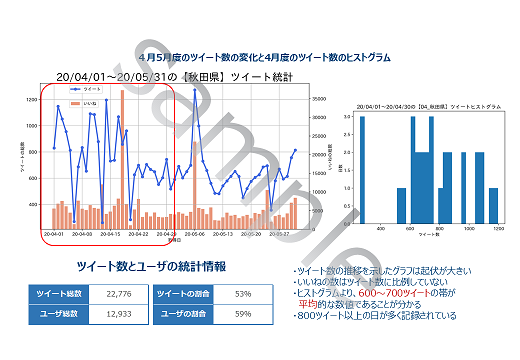Click the ツイートヒストグラム chart title

[429, 107]
